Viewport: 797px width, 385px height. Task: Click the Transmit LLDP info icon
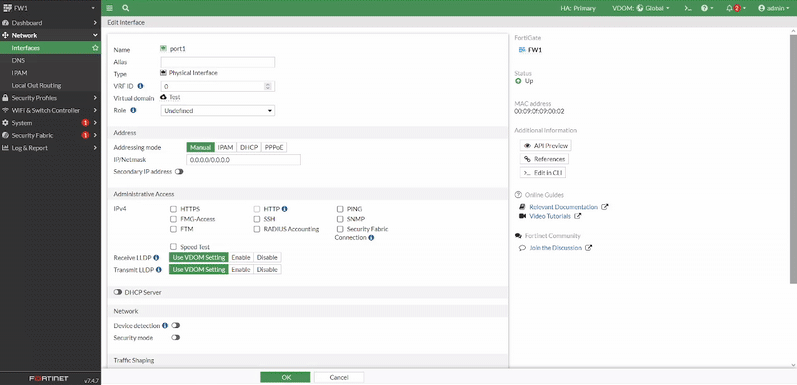pyautogui.click(x=159, y=270)
